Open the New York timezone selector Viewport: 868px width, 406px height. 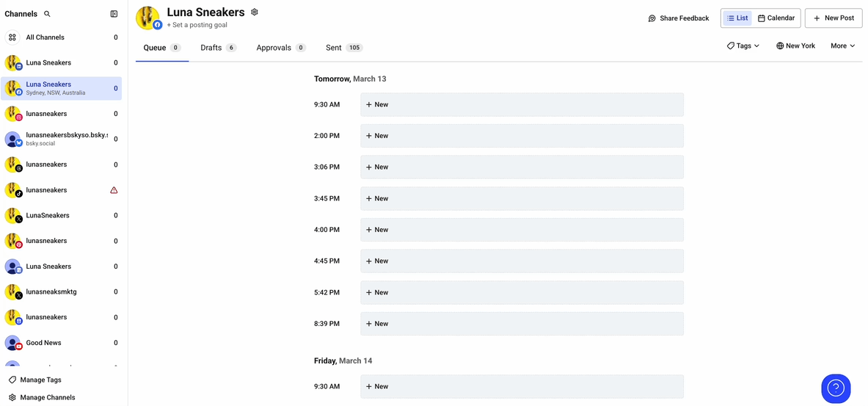795,46
